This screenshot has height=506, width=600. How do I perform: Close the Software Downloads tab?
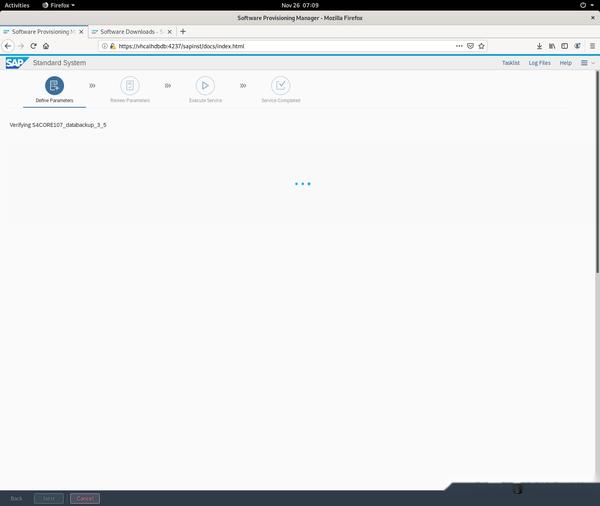170,32
